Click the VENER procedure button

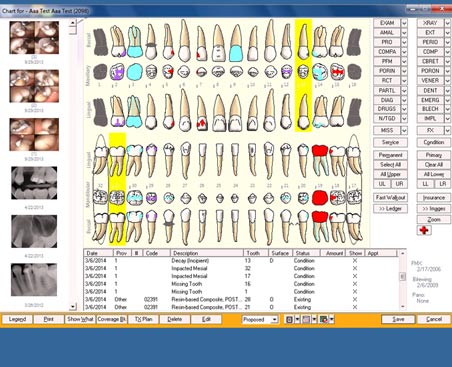coord(430,81)
